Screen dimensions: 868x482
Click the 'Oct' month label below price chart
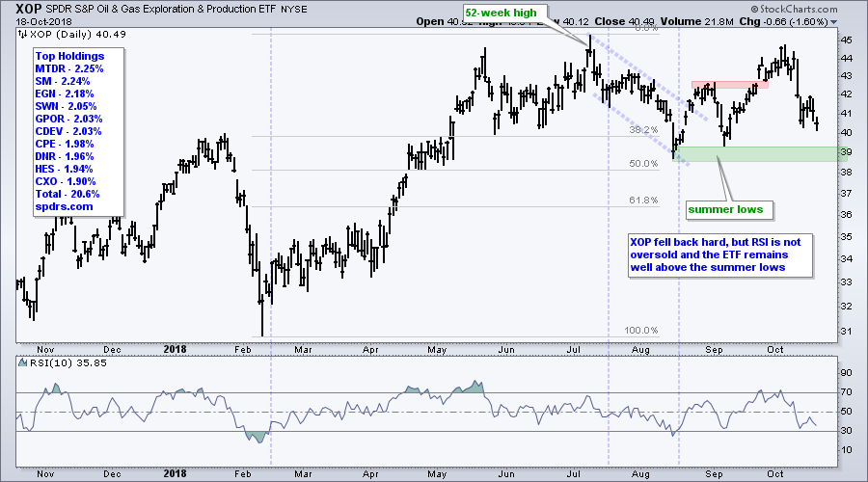[775, 350]
